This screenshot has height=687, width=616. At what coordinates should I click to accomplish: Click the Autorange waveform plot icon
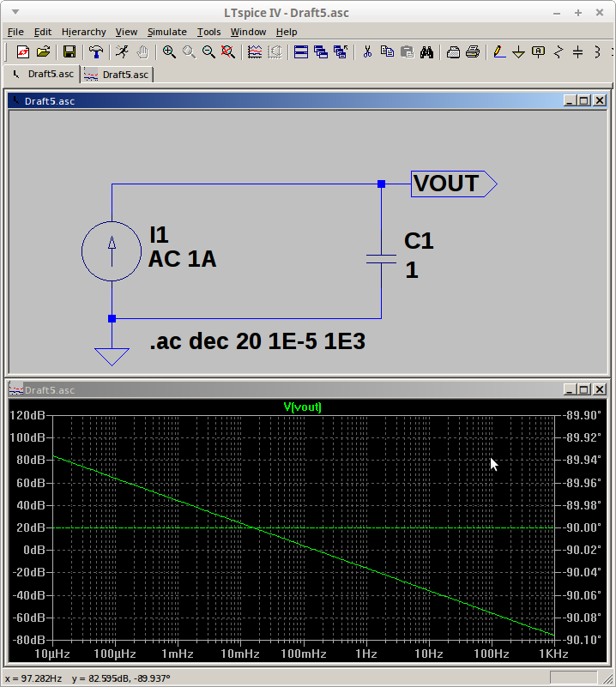tap(255, 51)
